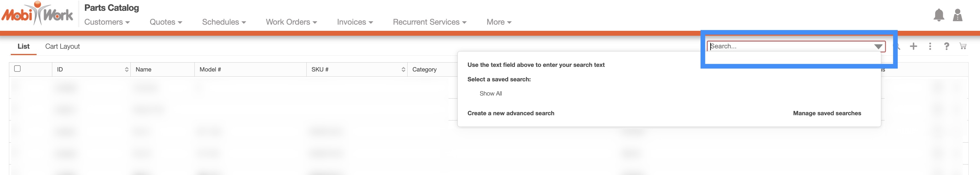
Task: Click the plus icon to add a part
Action: coord(913,46)
